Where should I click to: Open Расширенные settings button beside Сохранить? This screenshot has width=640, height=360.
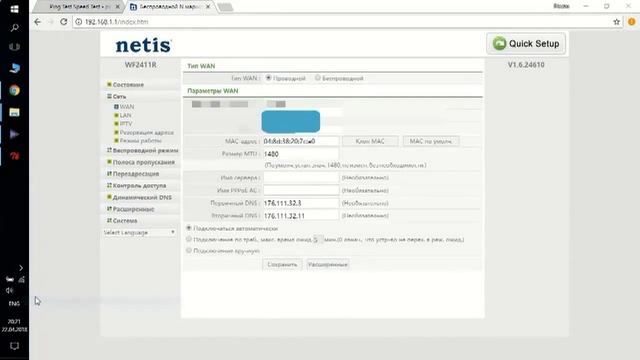point(327,264)
